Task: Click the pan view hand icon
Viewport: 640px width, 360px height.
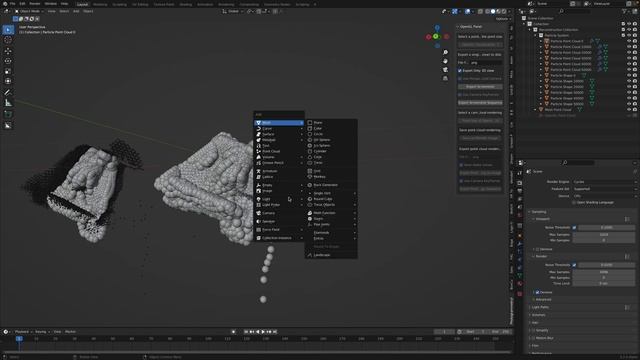Action: point(445,61)
